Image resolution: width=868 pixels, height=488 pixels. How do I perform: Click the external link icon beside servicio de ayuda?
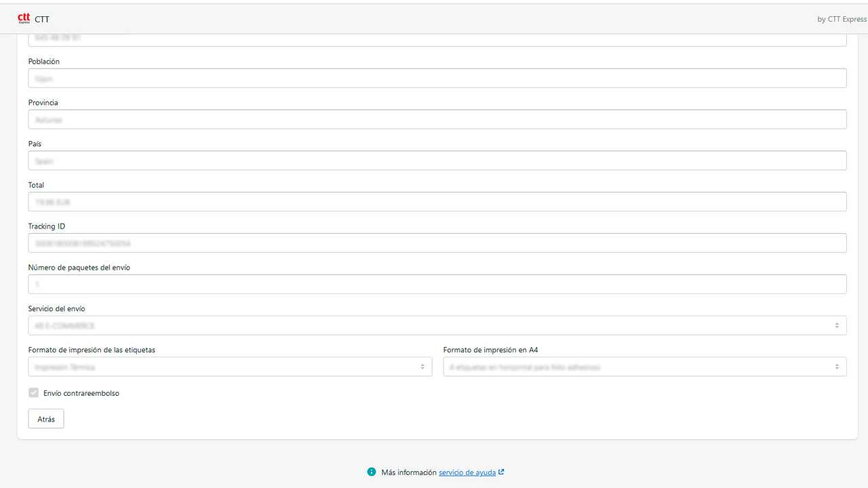click(x=501, y=471)
